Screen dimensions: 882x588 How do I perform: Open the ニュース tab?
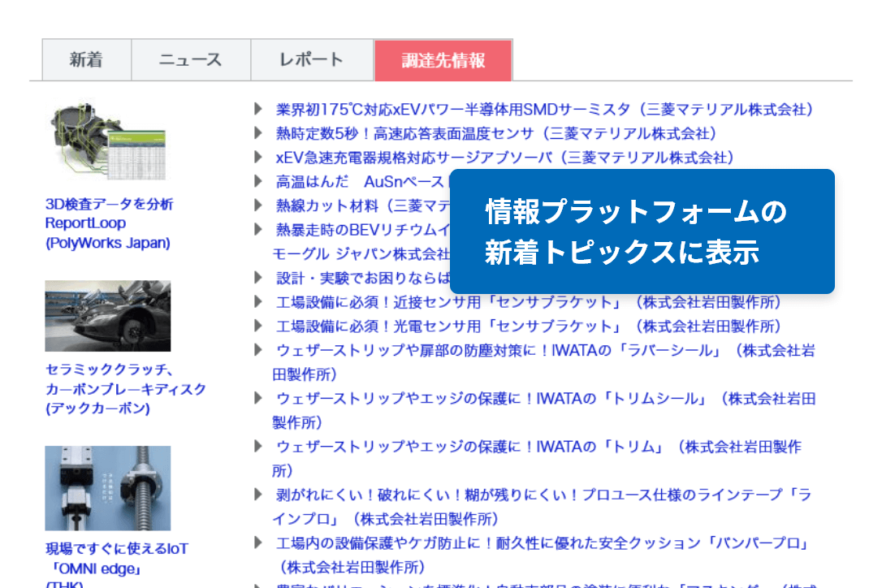(191, 59)
